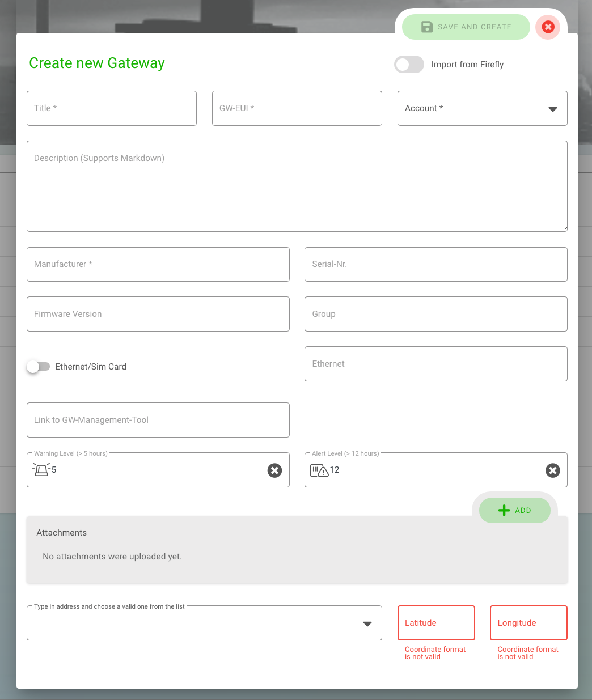Click the red close dialog icon
592x700 pixels.
coord(548,27)
